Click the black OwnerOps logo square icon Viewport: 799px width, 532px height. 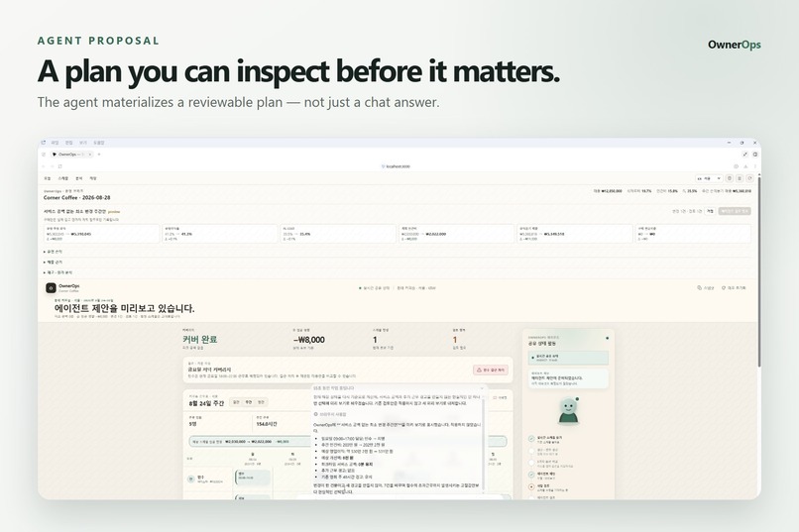click(x=51, y=288)
